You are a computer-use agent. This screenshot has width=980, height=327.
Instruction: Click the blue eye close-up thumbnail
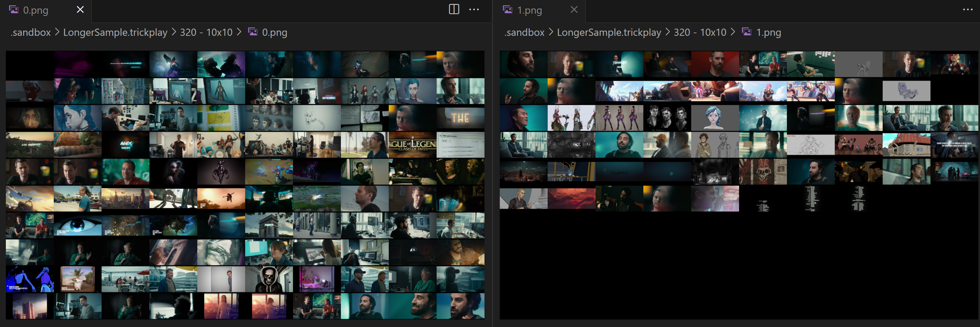point(77,225)
